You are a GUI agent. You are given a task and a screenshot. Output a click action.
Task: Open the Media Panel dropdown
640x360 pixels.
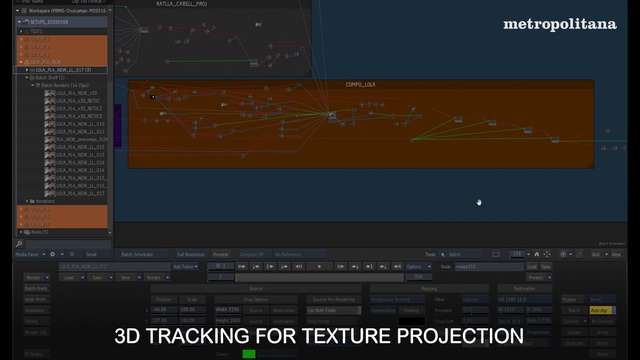tap(30, 254)
